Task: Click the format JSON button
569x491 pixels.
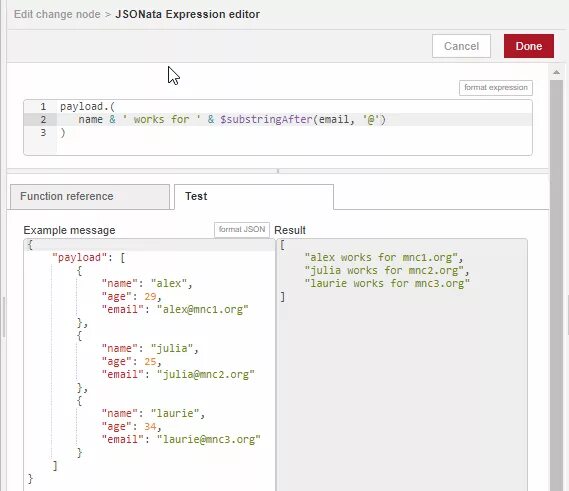Action: [x=242, y=230]
